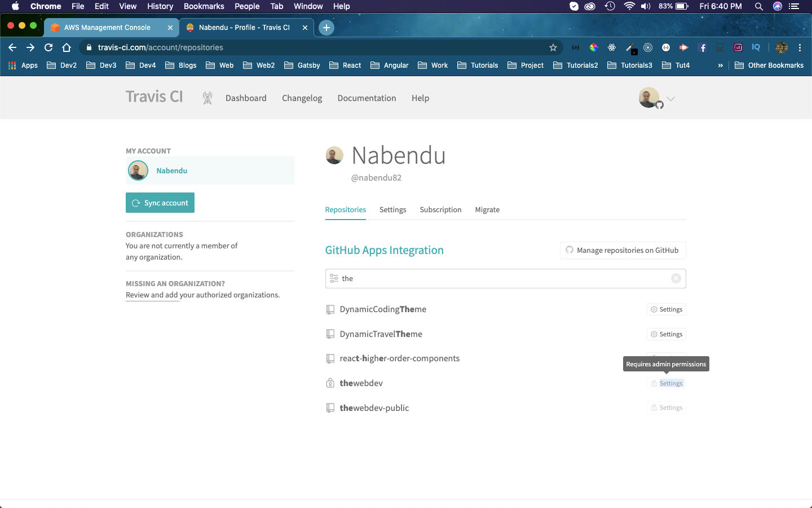
Task: Switch to the Subscription tab
Action: coord(440,209)
